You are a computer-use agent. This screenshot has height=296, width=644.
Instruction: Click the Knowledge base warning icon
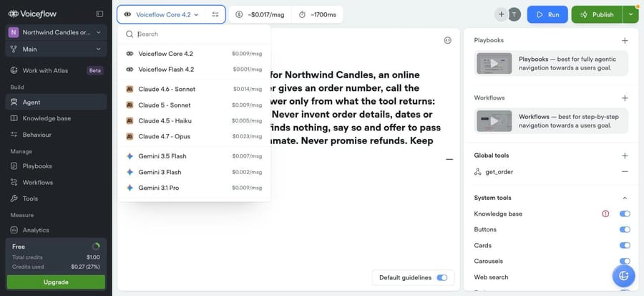tap(605, 214)
